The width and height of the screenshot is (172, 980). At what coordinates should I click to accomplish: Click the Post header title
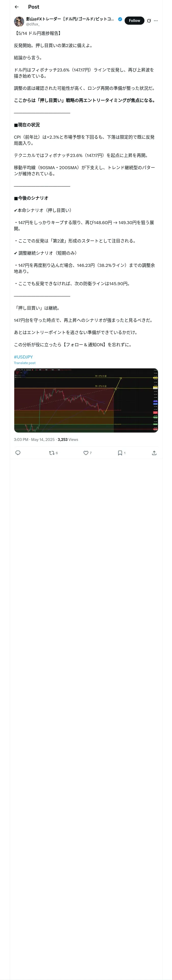coord(34,7)
